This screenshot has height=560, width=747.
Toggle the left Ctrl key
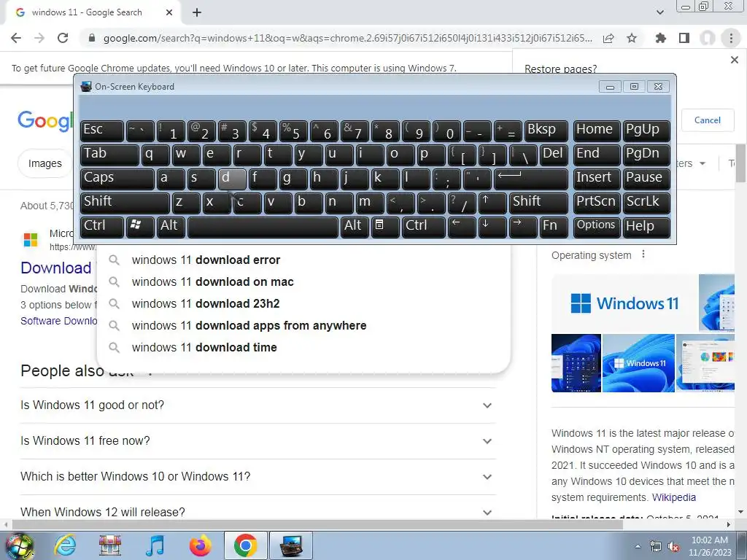102,226
